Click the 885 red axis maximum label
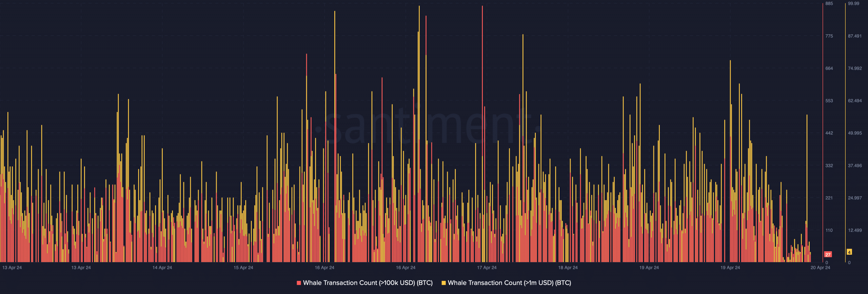The width and height of the screenshot is (868, 294). point(829,3)
